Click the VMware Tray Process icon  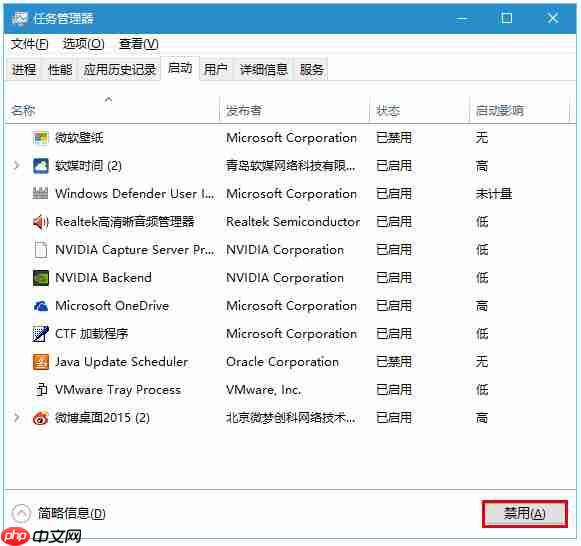41,390
